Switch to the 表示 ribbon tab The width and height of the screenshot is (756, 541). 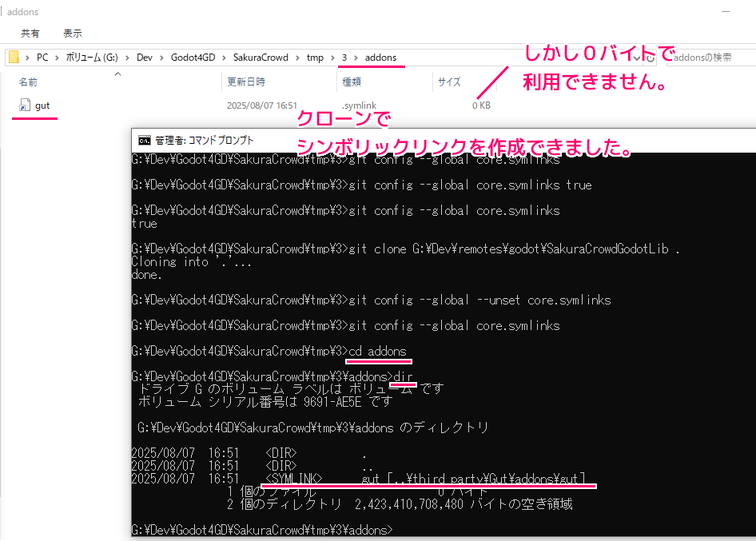point(73,34)
